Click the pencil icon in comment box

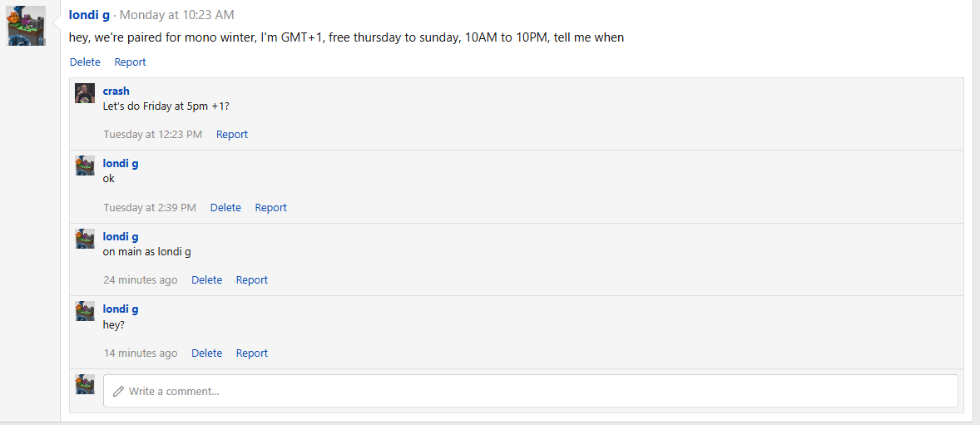118,391
